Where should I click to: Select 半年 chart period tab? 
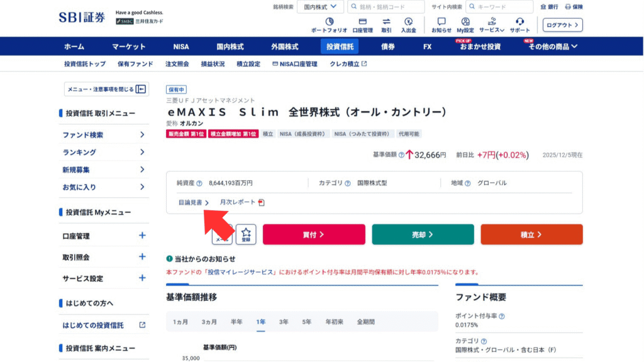coord(236,322)
